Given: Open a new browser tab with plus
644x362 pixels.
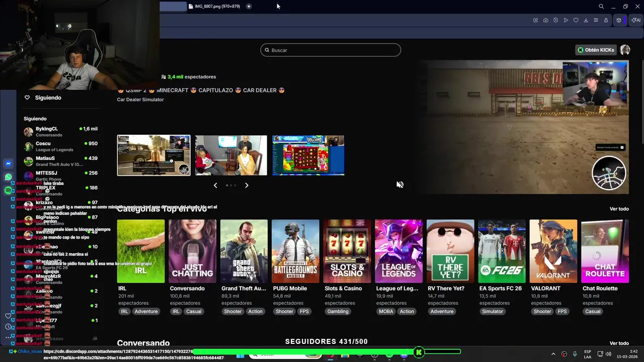Looking at the screenshot, I should tap(249, 7).
